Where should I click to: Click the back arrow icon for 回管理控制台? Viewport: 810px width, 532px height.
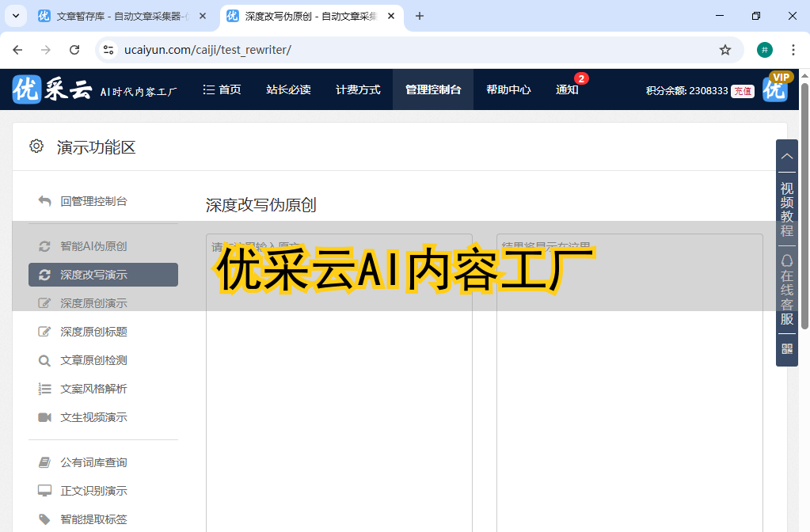45,201
